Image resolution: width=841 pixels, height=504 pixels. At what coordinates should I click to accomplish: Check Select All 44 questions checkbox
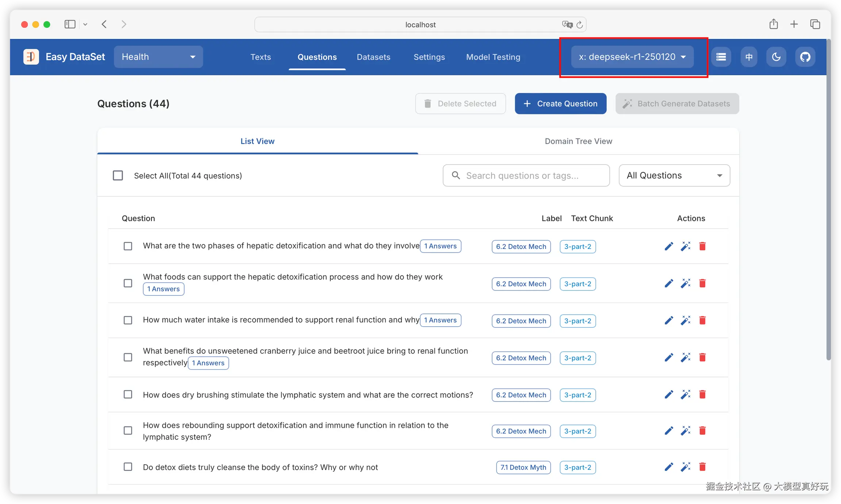pyautogui.click(x=118, y=176)
